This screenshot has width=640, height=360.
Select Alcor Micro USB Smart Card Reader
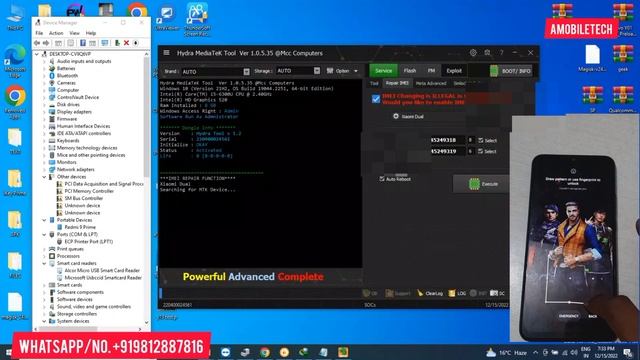102,270
